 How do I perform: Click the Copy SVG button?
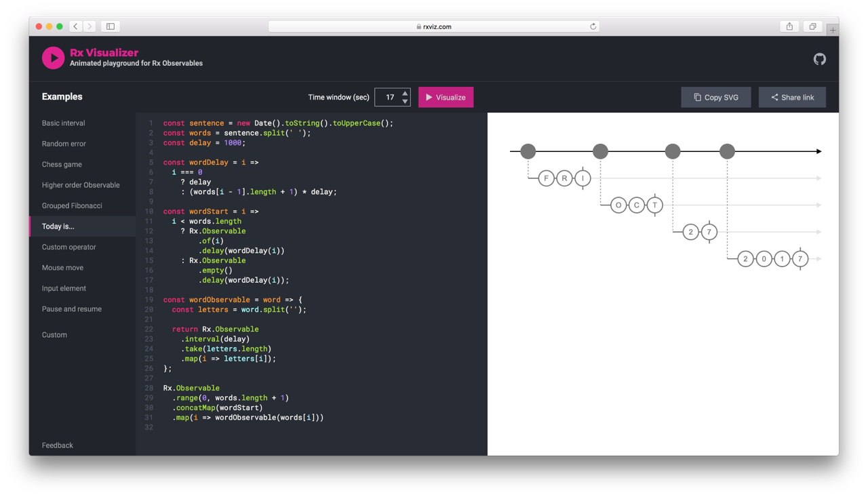click(717, 97)
